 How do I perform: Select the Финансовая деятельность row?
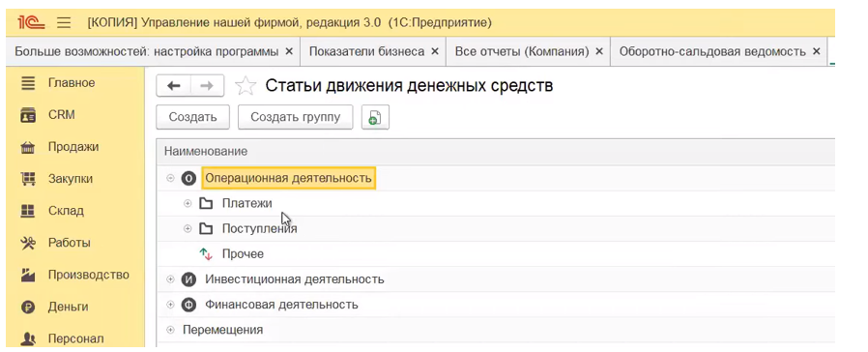(x=496, y=305)
